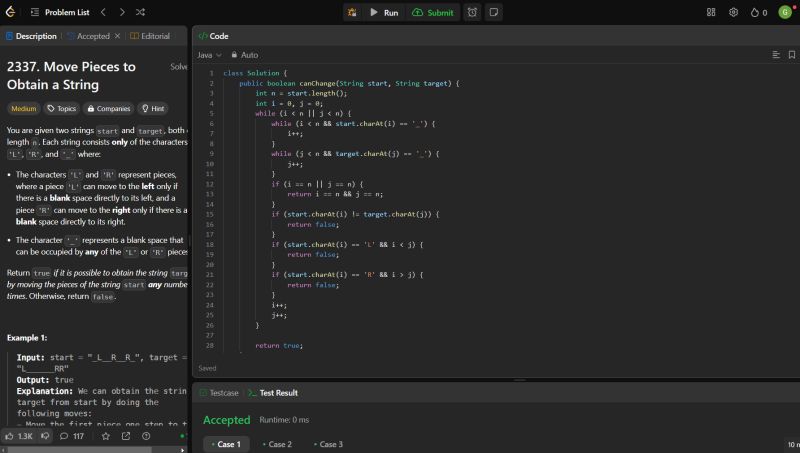Share the problem icon
800x453 pixels.
tap(126, 436)
